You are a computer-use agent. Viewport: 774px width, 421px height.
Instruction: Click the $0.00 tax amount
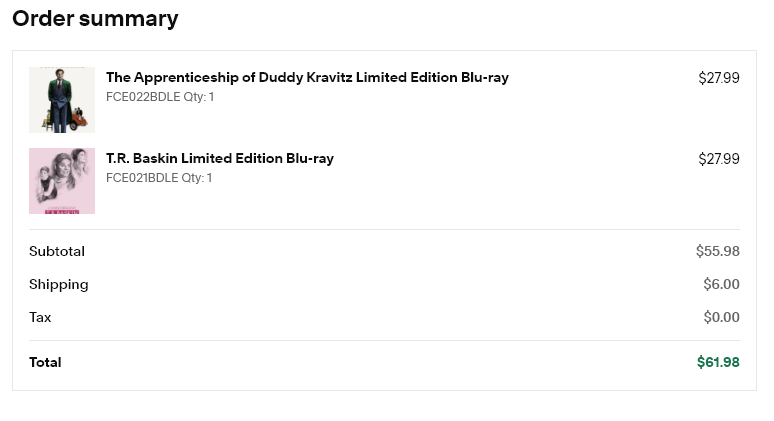721,317
